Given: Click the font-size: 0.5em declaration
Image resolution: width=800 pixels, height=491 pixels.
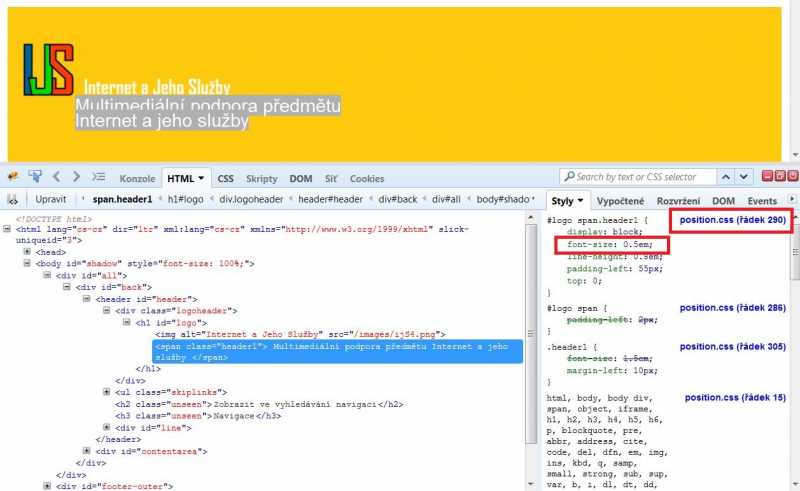Looking at the screenshot, I should (610, 244).
